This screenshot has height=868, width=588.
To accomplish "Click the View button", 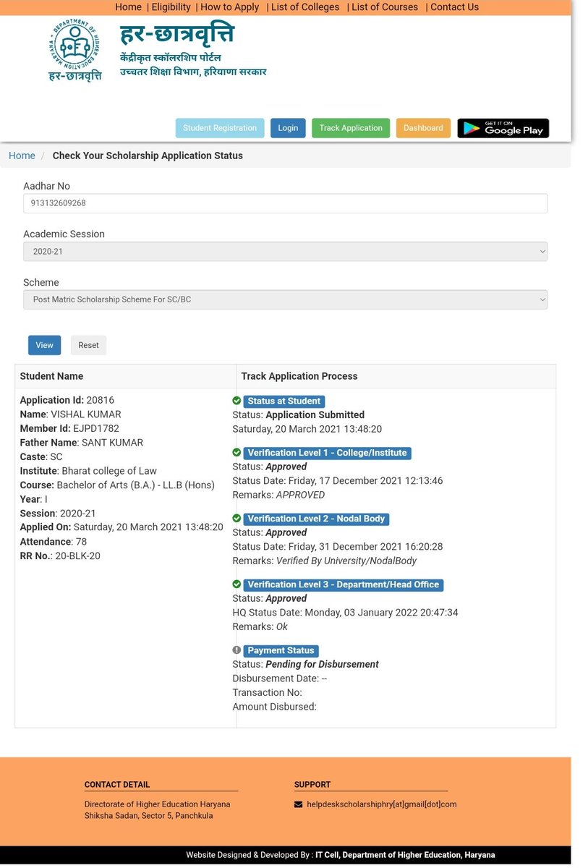I will (45, 345).
